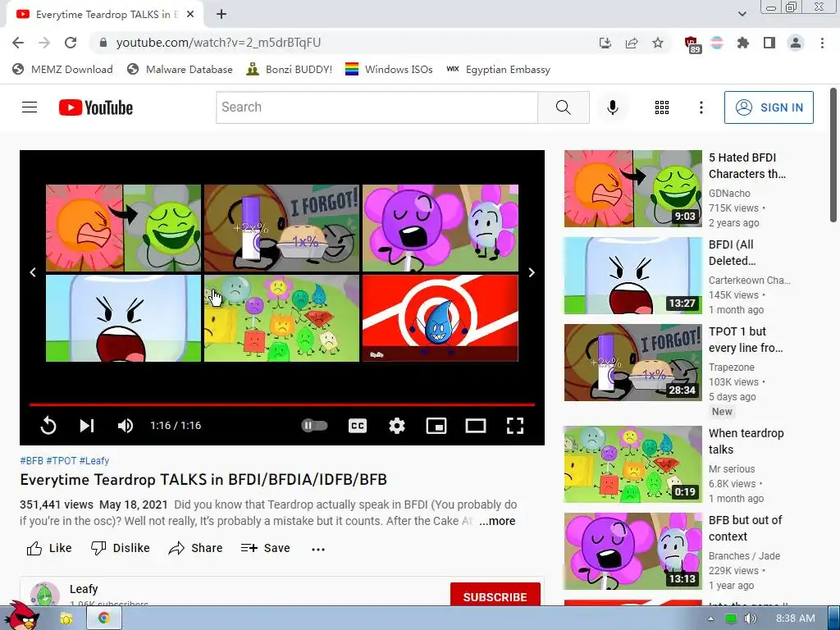
Task: Replay the video
Action: click(48, 426)
